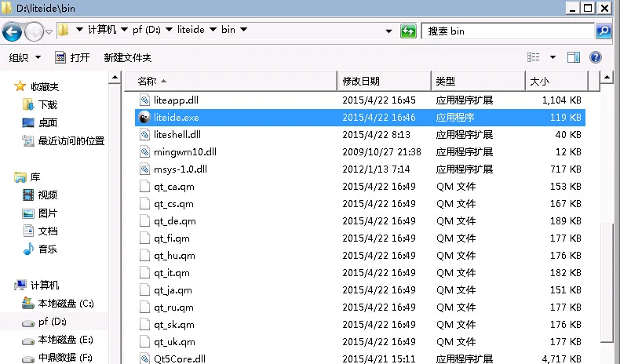Viewport: 620px width, 364px height.
Task: Select msys-1.0.dll file icon
Action: 144,169
